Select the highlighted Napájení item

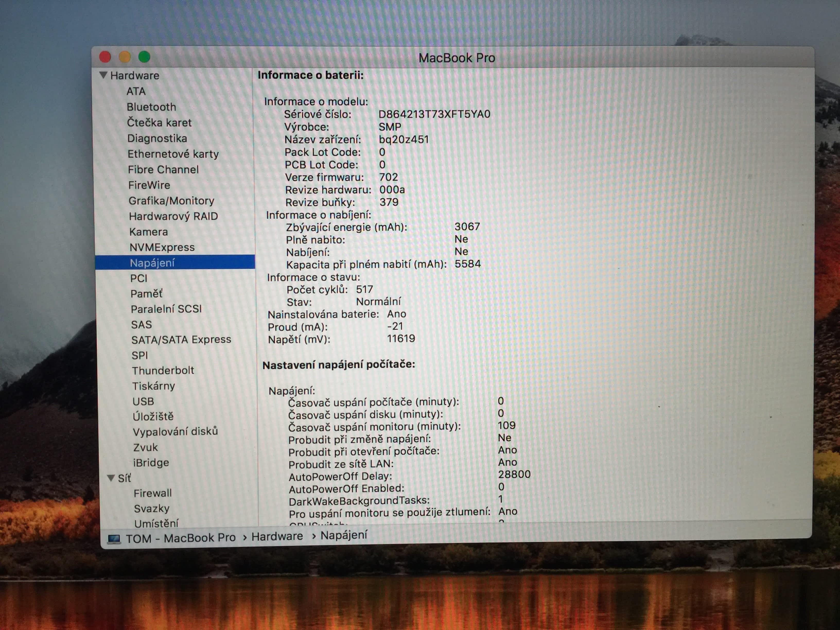click(152, 263)
